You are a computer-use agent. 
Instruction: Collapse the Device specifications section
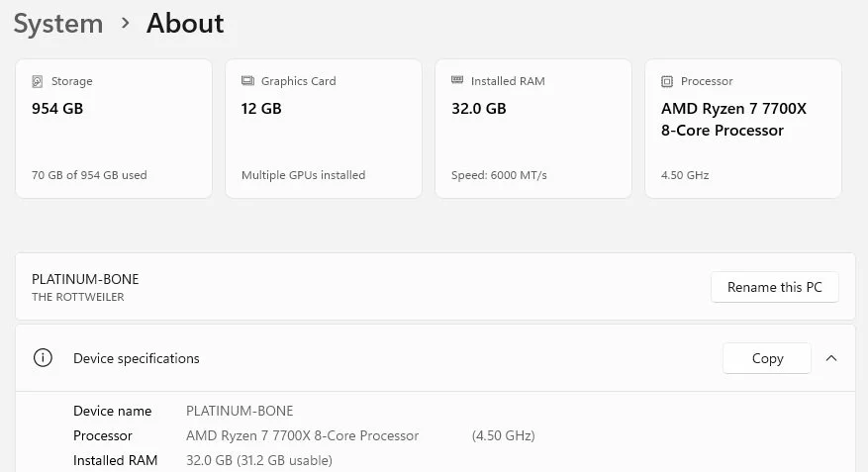tap(831, 358)
